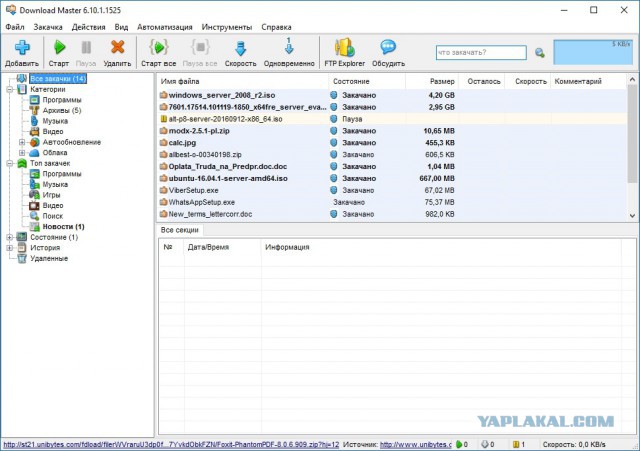640x451 pixels.
Task: Select the Автообновление tree item
Action: click(72, 142)
